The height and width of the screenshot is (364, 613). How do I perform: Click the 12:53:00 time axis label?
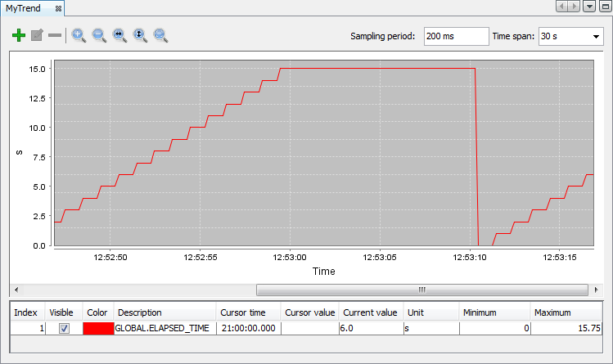290,258
